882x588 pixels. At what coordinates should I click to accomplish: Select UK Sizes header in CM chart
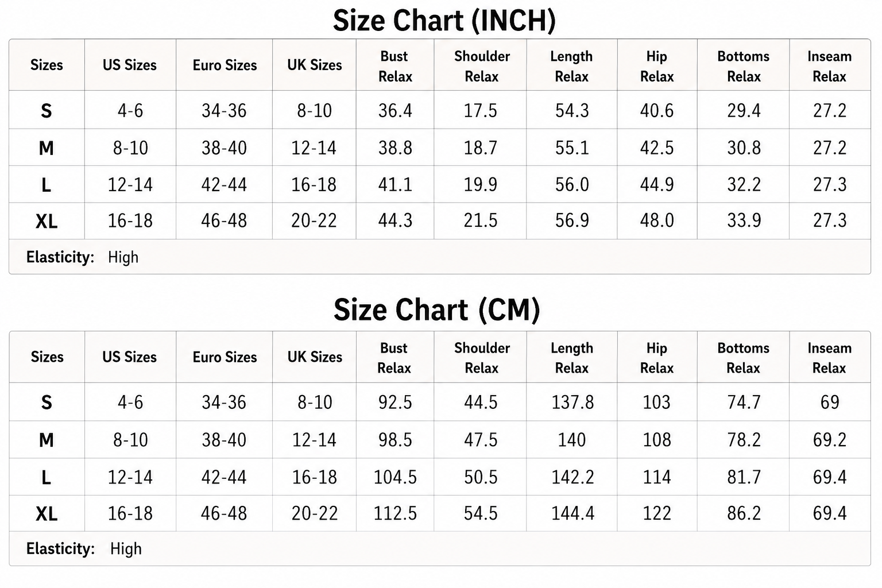coord(315,357)
